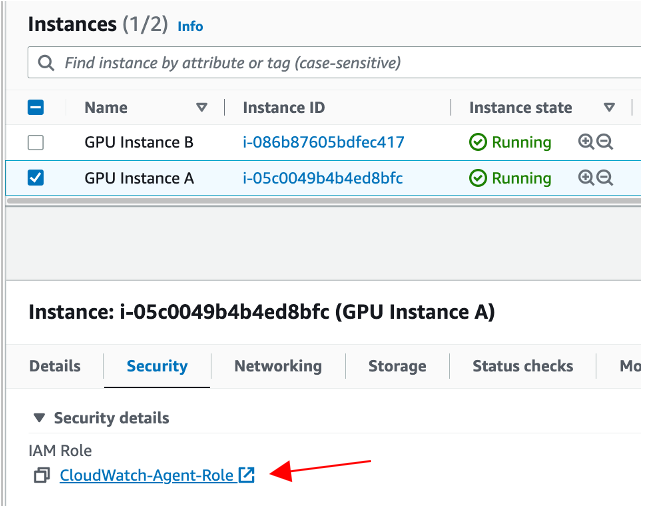Viewport: 646px width, 519px height.
Task: Click the Name column header text
Action: coord(106,108)
